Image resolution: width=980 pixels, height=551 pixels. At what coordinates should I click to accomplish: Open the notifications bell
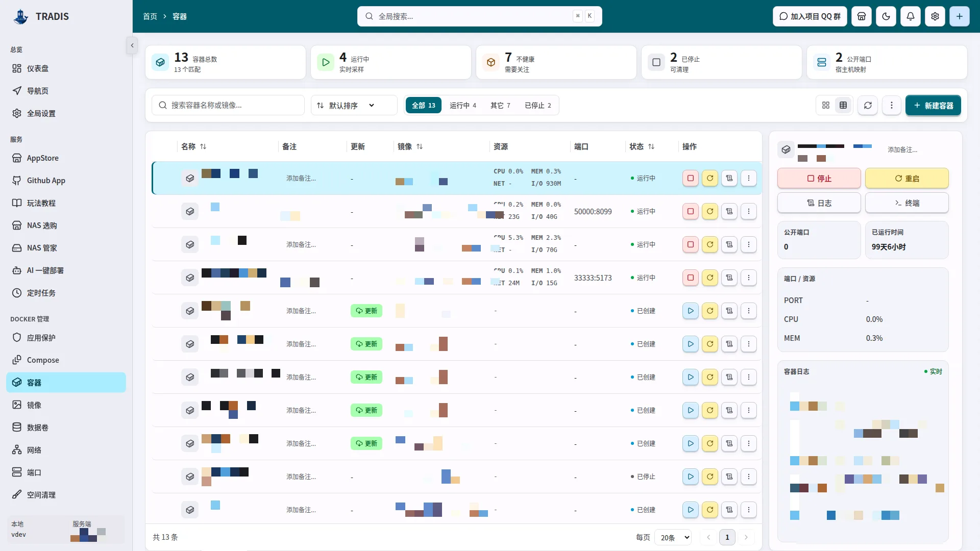tap(911, 16)
